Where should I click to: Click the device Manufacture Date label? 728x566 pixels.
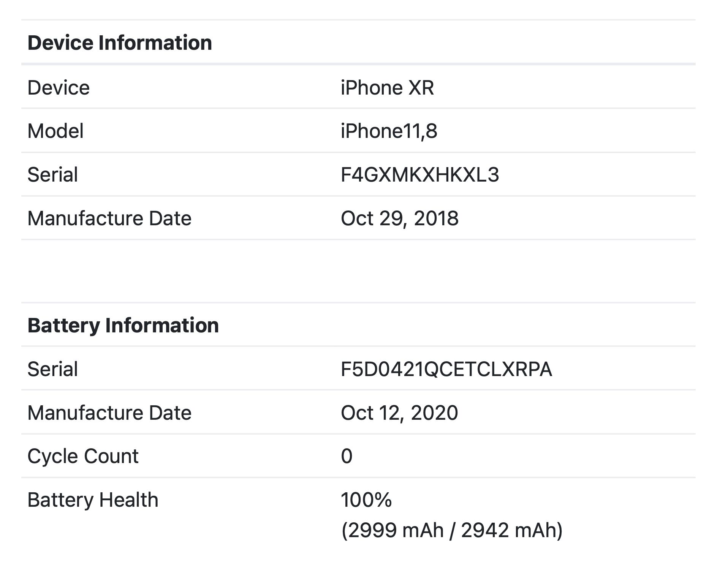(109, 218)
